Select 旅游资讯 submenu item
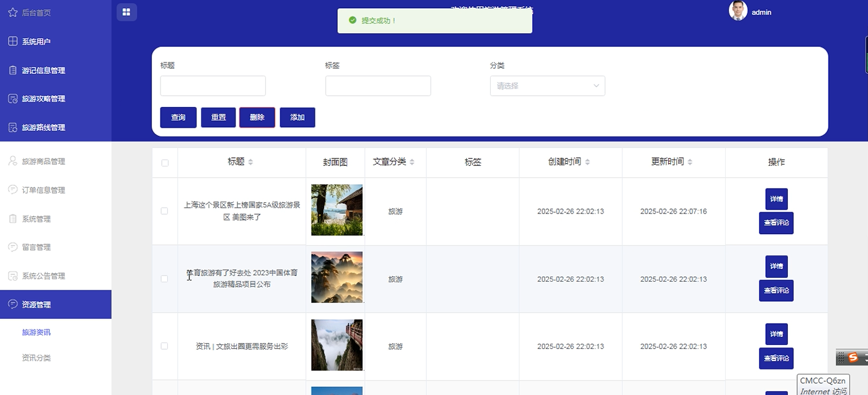868x395 pixels. pyautogui.click(x=36, y=332)
